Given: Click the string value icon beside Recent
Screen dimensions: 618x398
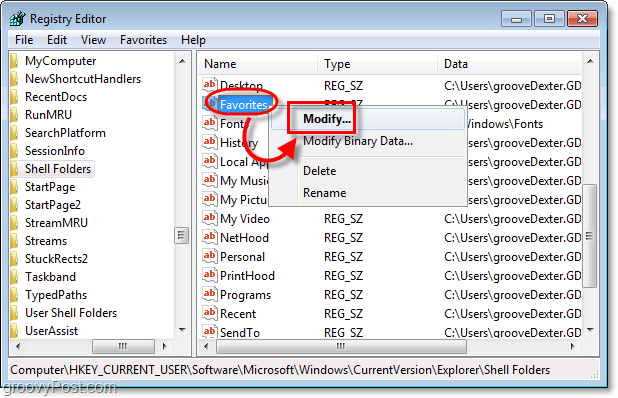Looking at the screenshot, I should 210,313.
